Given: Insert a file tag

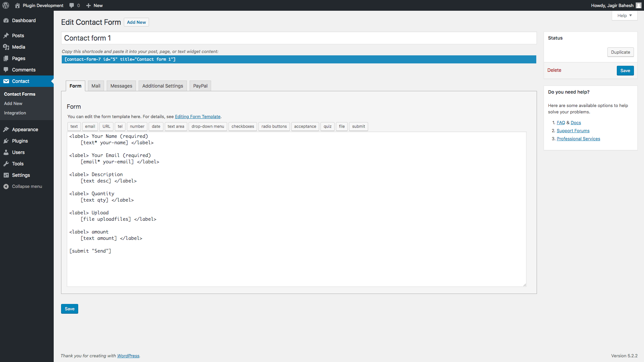Looking at the screenshot, I should tap(342, 126).
